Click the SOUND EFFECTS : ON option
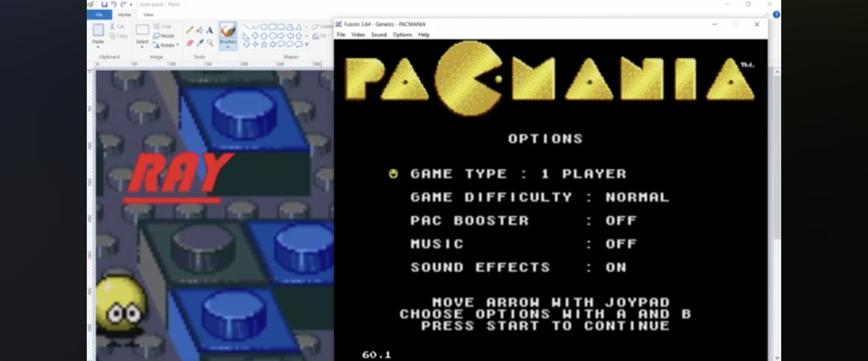The width and height of the screenshot is (868, 361). click(518, 267)
